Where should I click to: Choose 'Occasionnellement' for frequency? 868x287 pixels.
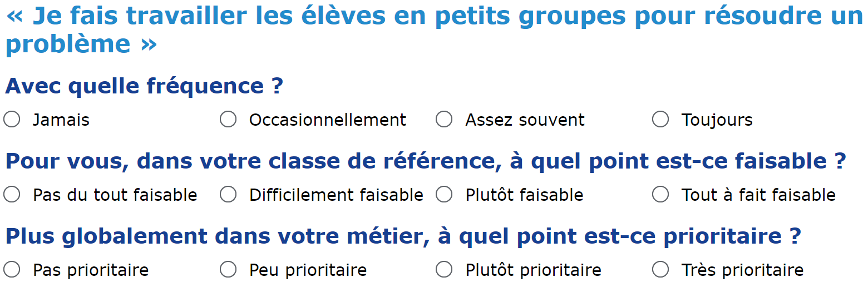228,120
